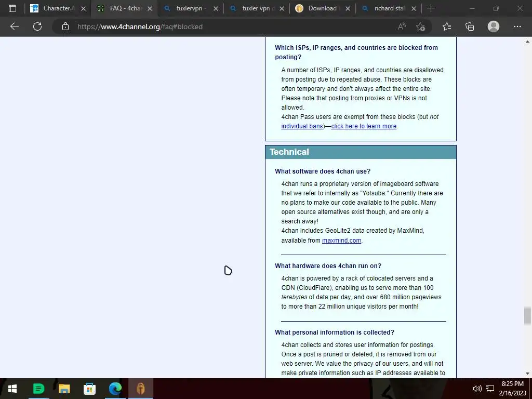The image size is (532, 399).
Task: Open Collections panel
Action: point(470,26)
